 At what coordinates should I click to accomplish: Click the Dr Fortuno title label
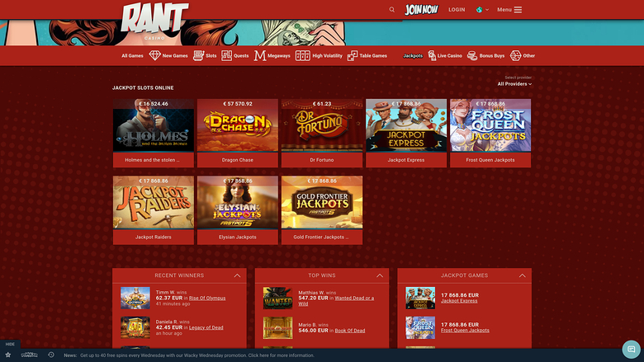tap(322, 160)
